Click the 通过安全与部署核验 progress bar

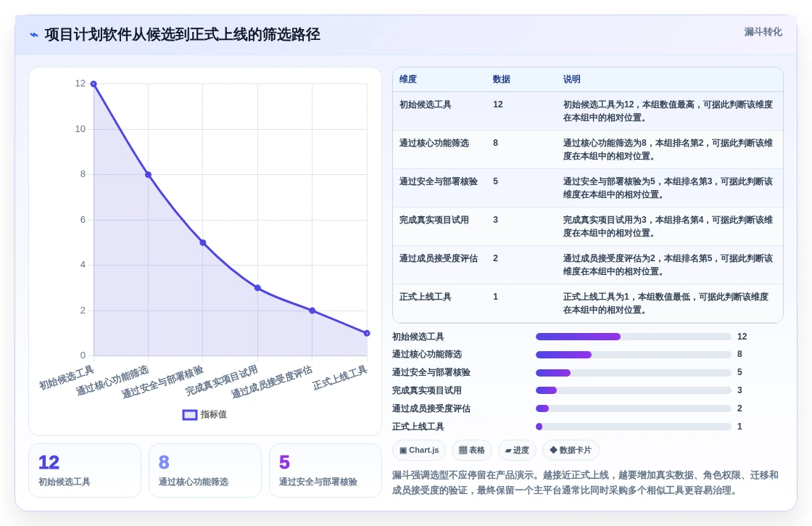pyautogui.click(x=634, y=373)
